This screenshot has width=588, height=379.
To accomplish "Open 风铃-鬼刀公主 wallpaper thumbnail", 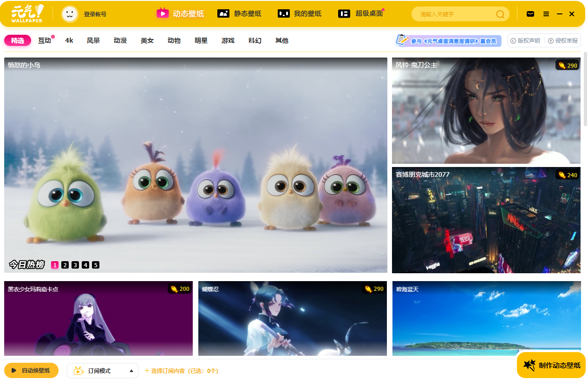I will point(486,110).
